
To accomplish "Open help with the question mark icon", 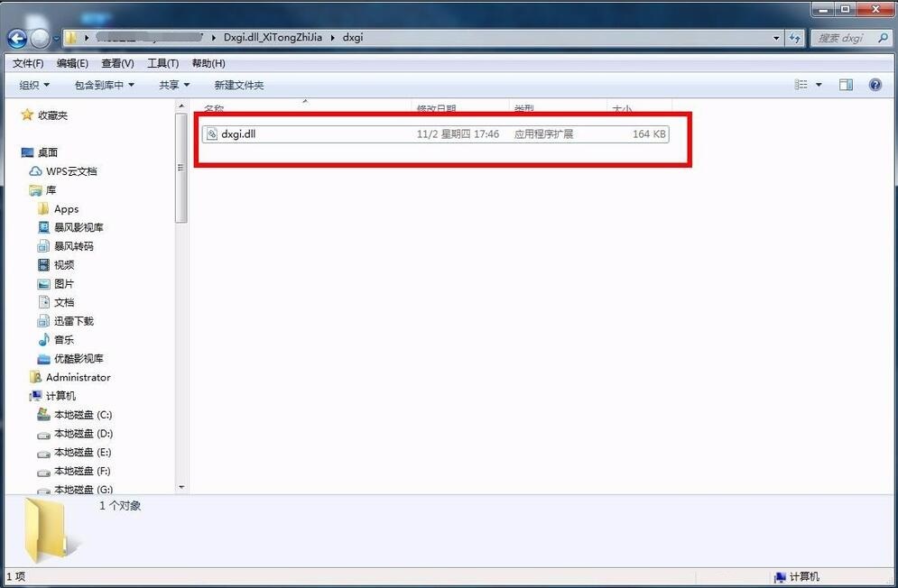I will (x=875, y=85).
